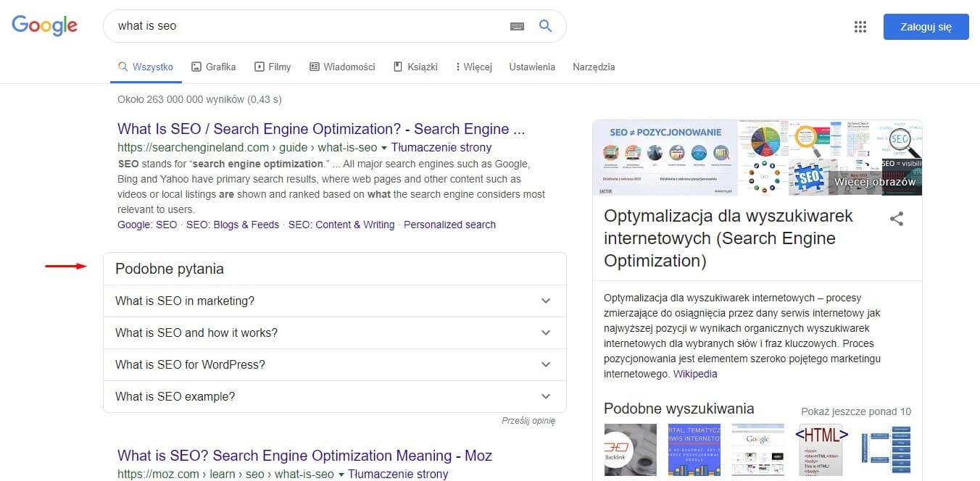
Task: Expand 'What is SEO and how it works?'
Action: [x=334, y=333]
